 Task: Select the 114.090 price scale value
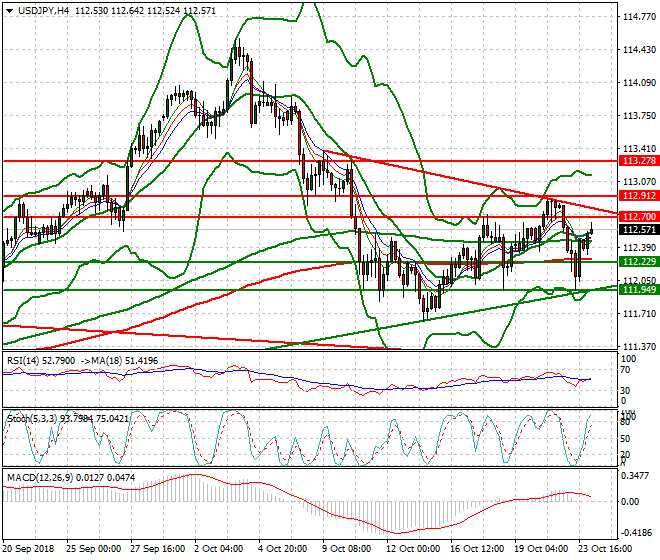[639, 83]
